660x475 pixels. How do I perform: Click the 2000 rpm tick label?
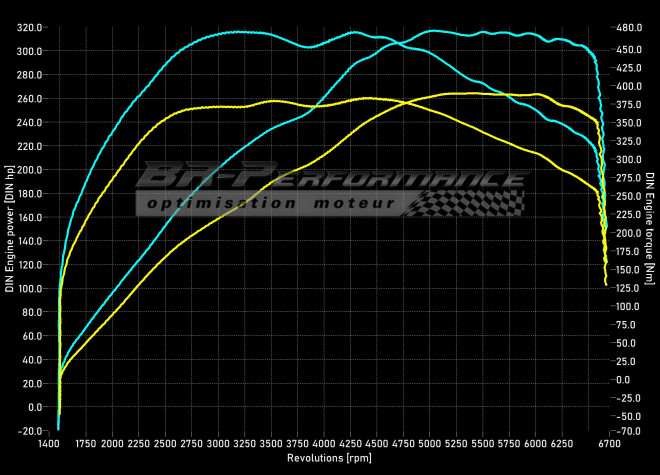[x=112, y=443]
